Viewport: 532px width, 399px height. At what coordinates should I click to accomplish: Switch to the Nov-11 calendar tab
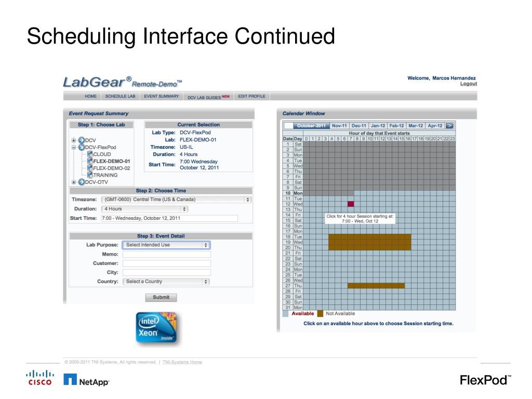click(x=339, y=126)
